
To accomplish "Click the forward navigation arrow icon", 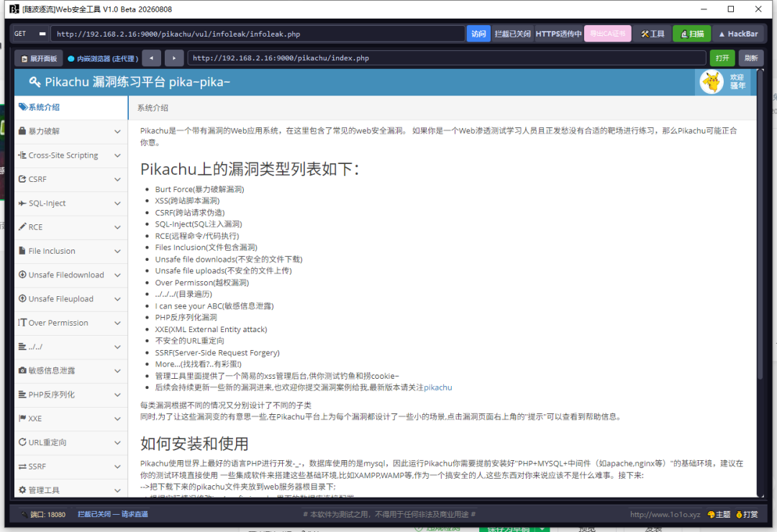I will [174, 58].
